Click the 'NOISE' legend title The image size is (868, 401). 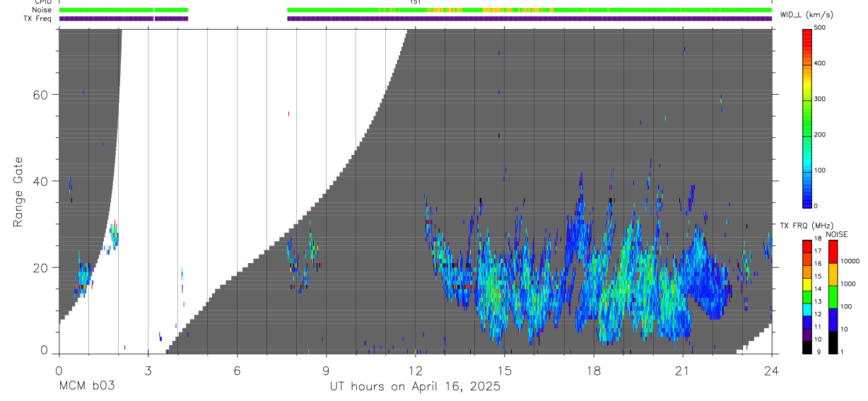pyautogui.click(x=836, y=234)
